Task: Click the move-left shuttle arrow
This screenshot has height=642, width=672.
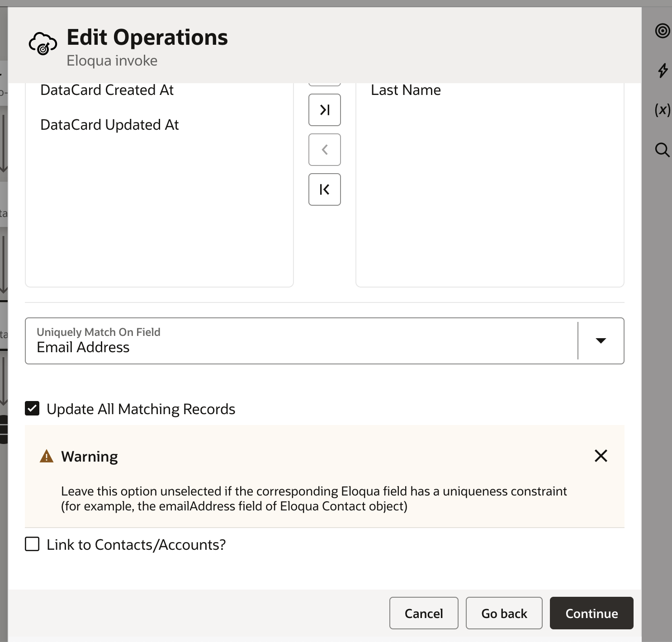Action: pos(324,150)
